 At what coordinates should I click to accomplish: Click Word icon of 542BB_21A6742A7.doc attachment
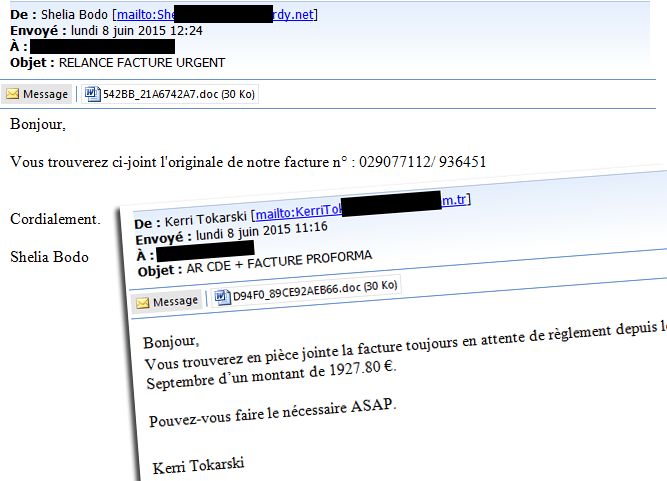pyautogui.click(x=92, y=94)
